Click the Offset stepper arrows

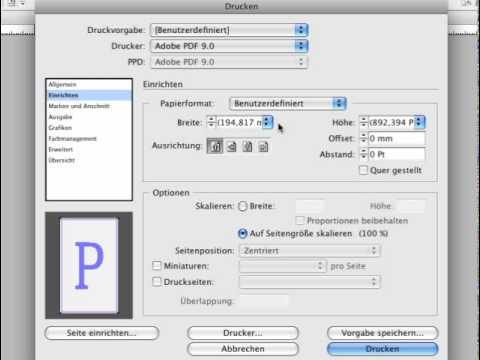(364, 138)
